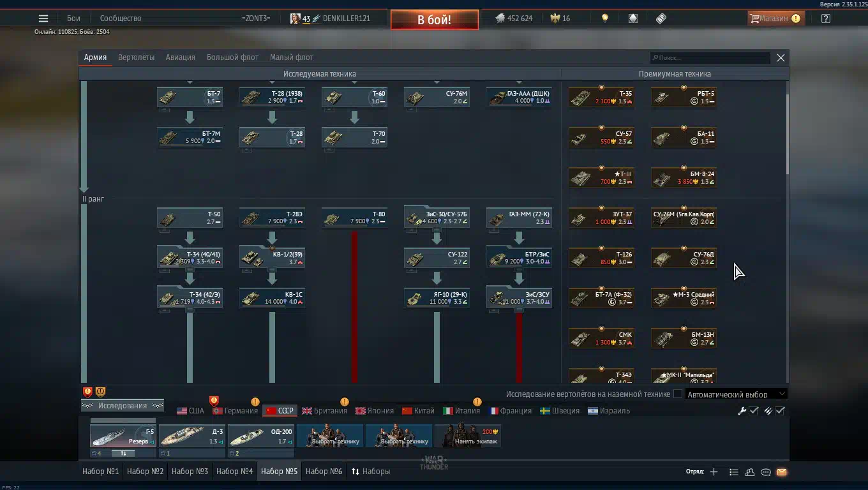This screenshot has width=868, height=490.
Task: Select the РБТ-5 premium vehicle
Action: 684,97
